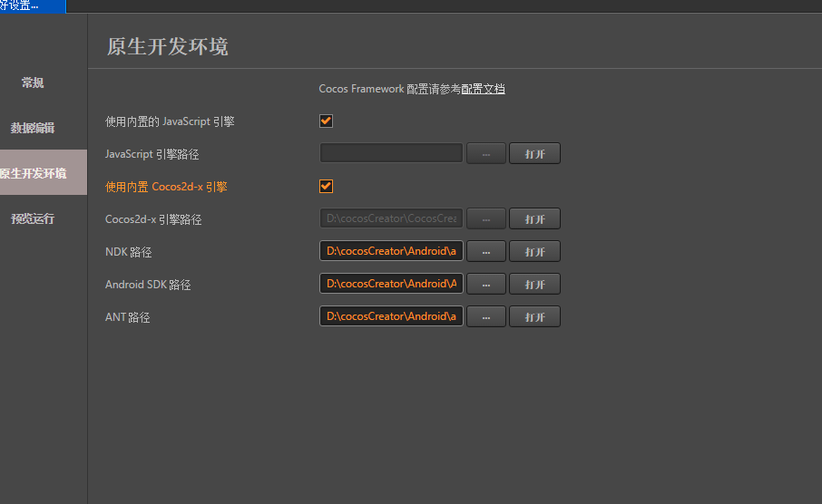
Task: Switch to the 数据编辑 tab
Action: coord(33,128)
